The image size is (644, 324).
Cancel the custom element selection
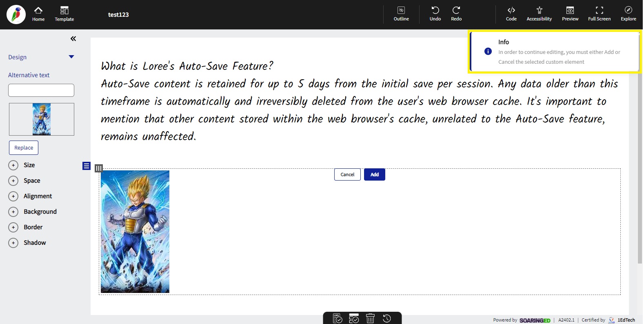[347, 174]
